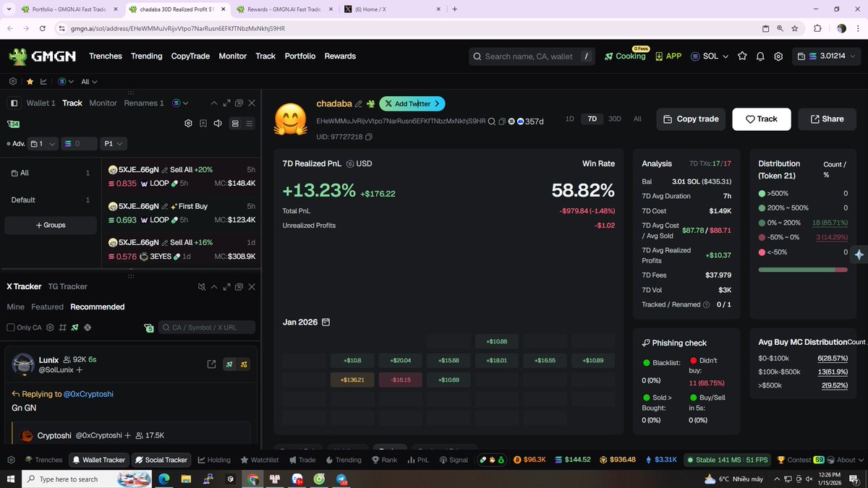Open Chrome from the Windows taskbar
This screenshot has width=868, height=488.
point(252,479)
